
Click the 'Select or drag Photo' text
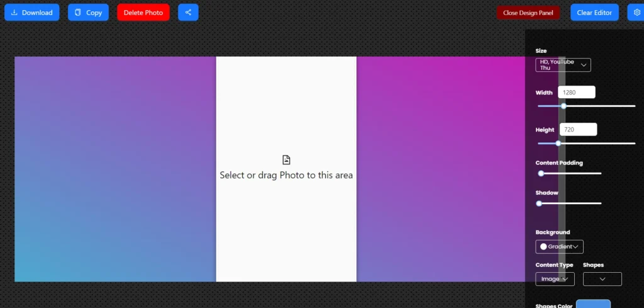(286, 175)
